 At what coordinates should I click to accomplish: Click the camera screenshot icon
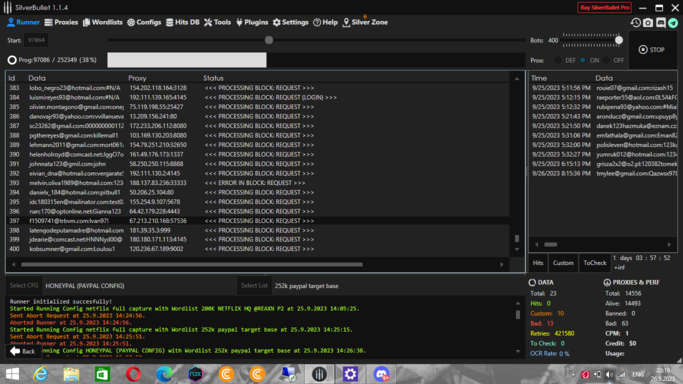tap(648, 23)
